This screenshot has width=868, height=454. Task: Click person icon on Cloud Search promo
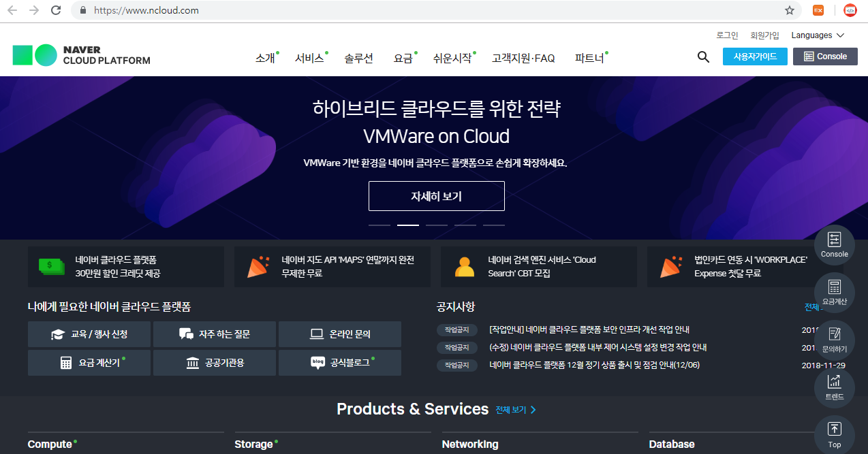(465, 266)
